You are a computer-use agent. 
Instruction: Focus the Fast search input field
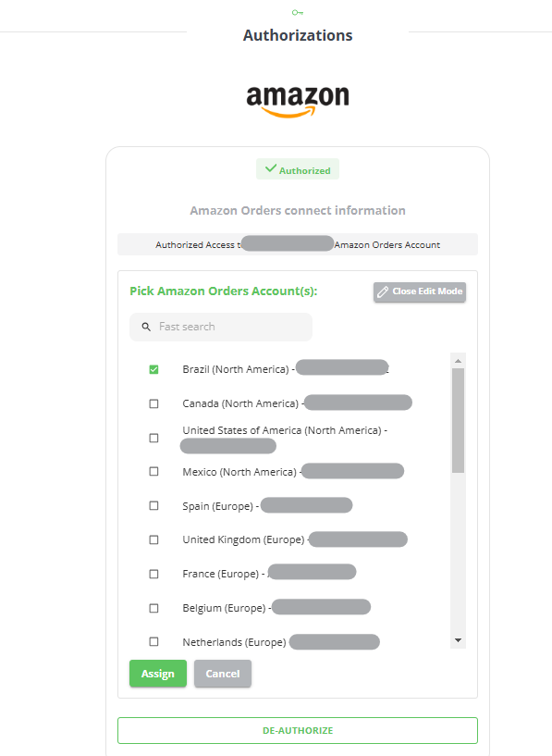(221, 327)
